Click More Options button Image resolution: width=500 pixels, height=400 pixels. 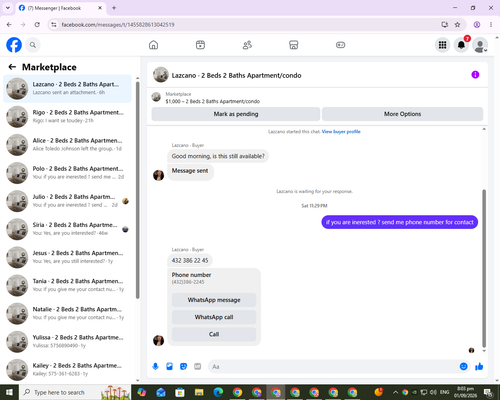pos(402,114)
